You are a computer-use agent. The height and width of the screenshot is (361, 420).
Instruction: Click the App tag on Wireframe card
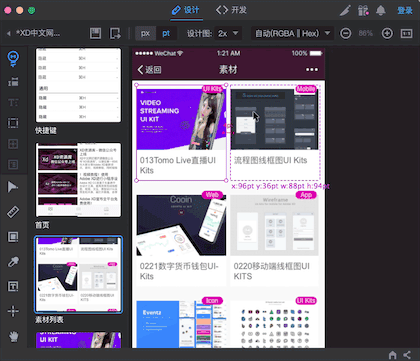tap(306, 195)
